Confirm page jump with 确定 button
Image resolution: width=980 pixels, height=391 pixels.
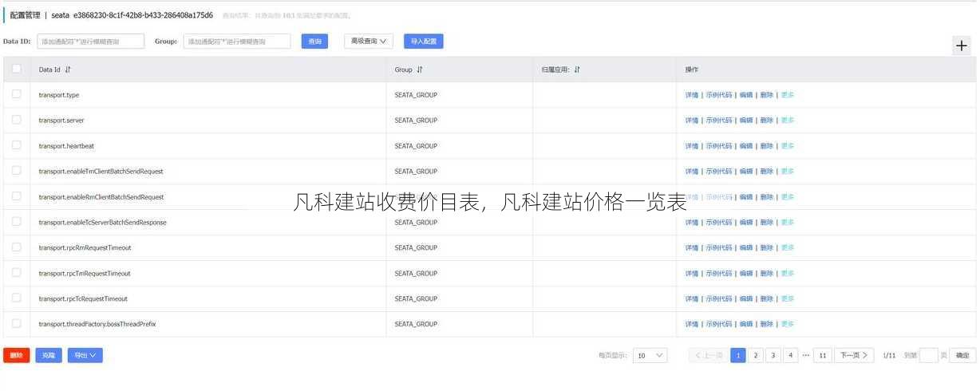pos(963,356)
